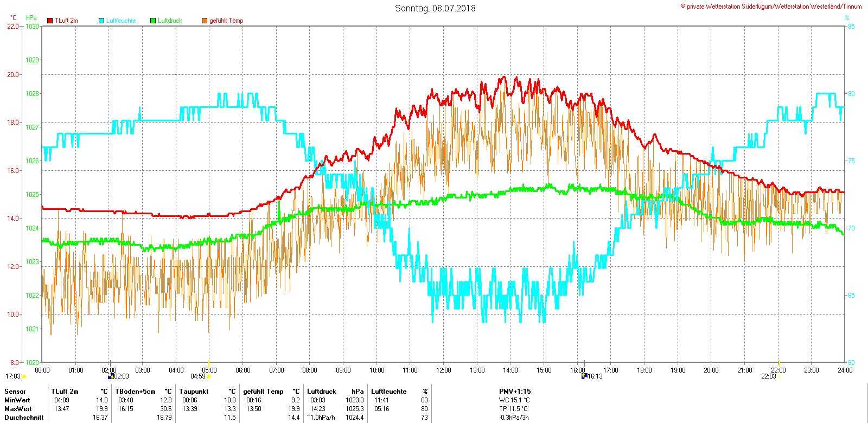
Task: Click the 'PMV+1:15' heading
Action: tap(515, 392)
